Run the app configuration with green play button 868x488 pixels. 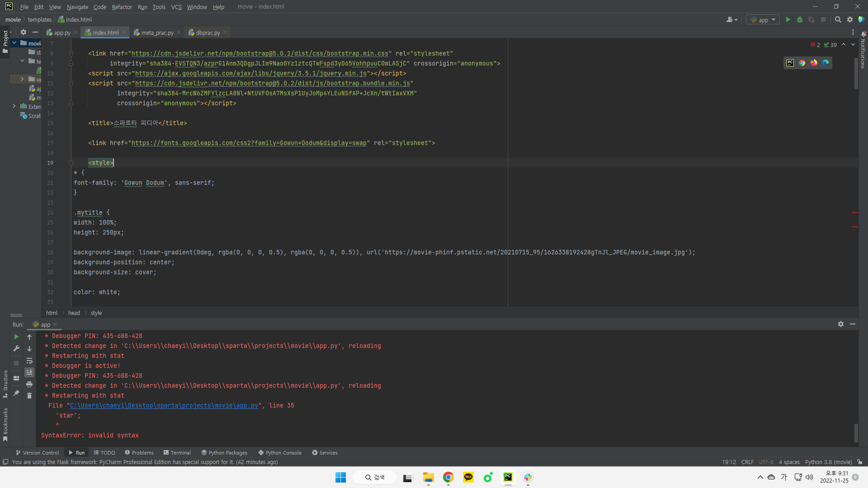(x=788, y=20)
